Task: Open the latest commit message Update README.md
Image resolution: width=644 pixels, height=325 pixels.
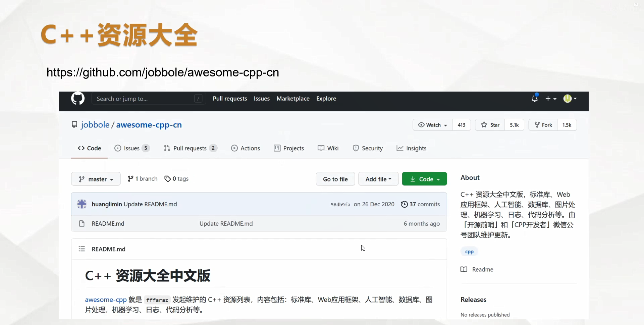Action: 150,204
